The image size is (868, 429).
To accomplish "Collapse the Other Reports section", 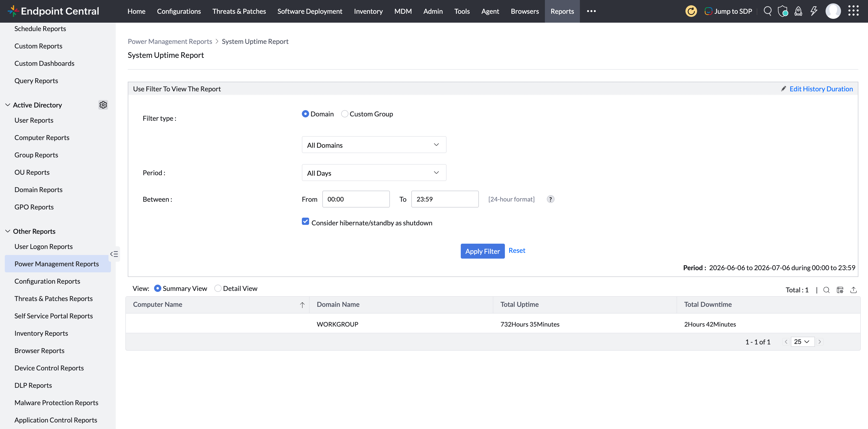I will [x=8, y=231].
